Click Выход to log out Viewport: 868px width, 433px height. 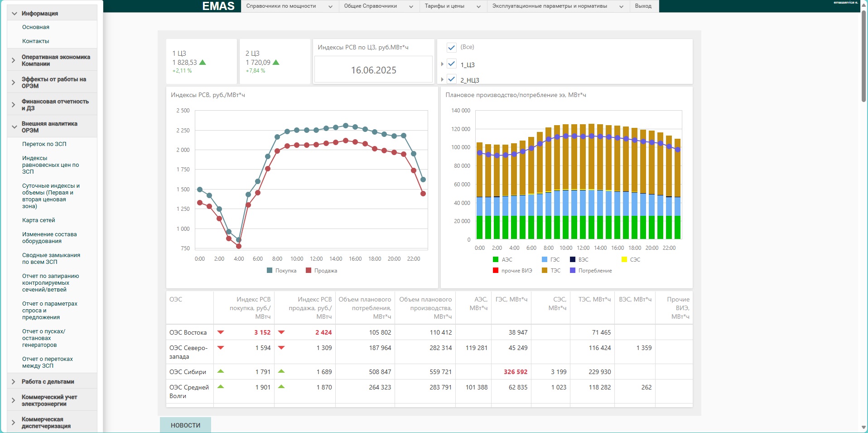pyautogui.click(x=643, y=6)
